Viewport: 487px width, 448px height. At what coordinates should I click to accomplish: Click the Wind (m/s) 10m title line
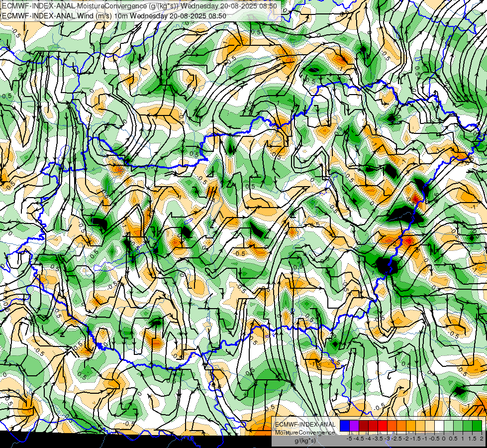[114, 16]
